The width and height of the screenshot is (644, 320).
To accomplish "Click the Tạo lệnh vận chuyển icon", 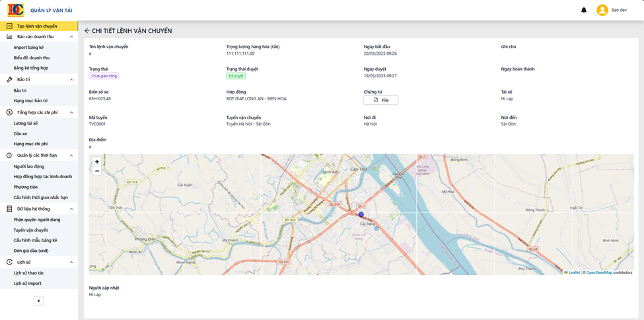I will coord(9,26).
